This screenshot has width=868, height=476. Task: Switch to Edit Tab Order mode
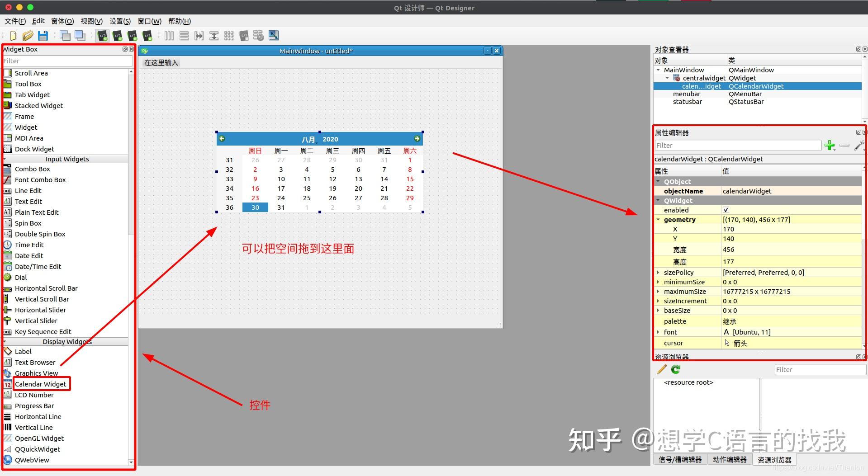147,36
